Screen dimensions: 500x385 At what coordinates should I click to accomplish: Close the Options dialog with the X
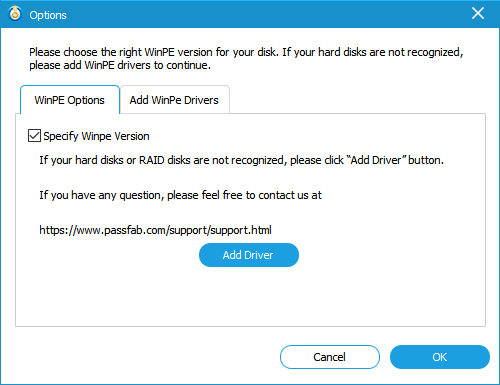click(x=478, y=13)
